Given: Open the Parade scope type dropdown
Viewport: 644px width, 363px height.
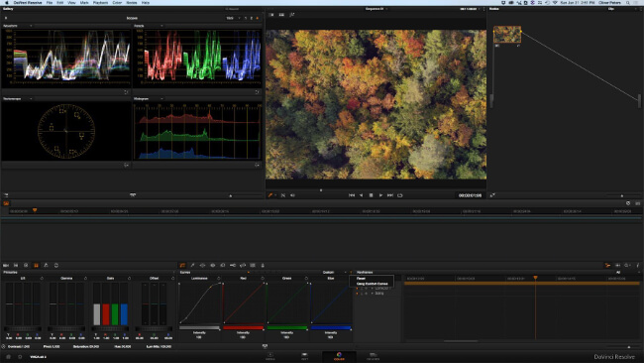Looking at the screenshot, I should [x=149, y=26].
